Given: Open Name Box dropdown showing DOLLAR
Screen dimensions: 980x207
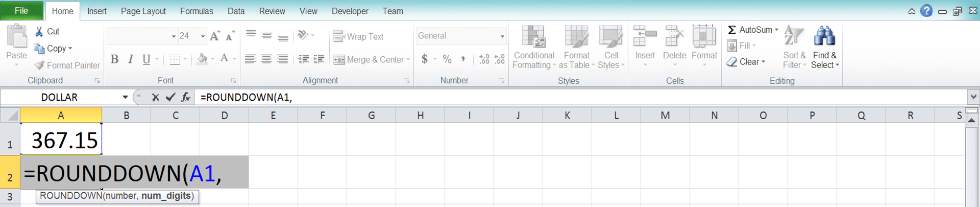Looking at the screenshot, I should click(125, 97).
